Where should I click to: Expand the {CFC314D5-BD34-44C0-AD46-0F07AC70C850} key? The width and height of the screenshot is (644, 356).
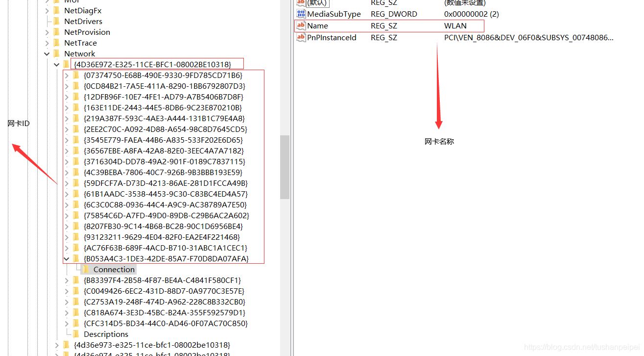(67, 324)
